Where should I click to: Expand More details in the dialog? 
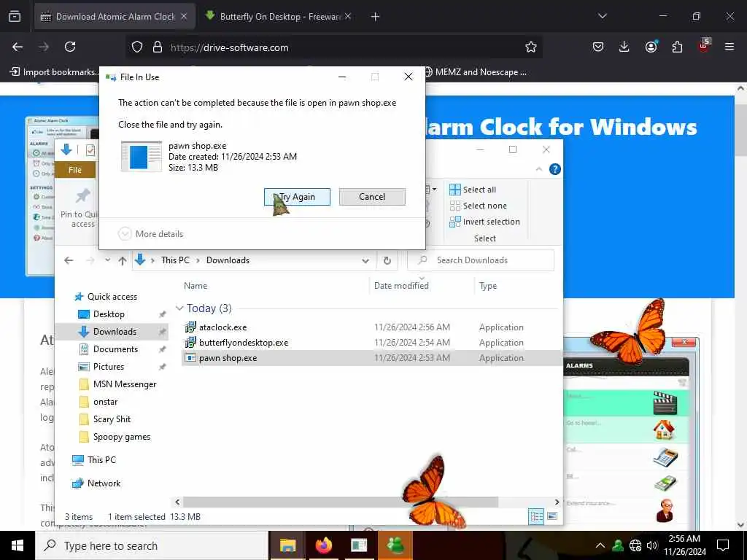pyautogui.click(x=151, y=234)
